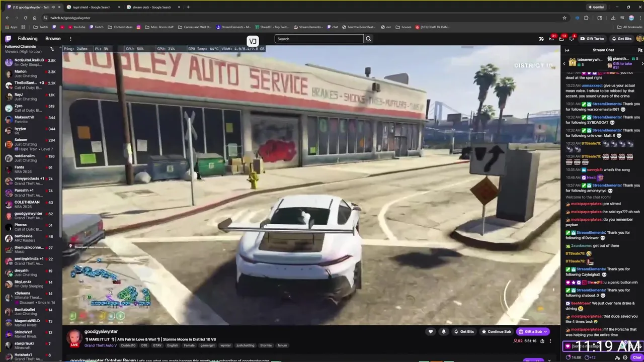Open Marlon channel in sidebar

[x=30, y=74]
